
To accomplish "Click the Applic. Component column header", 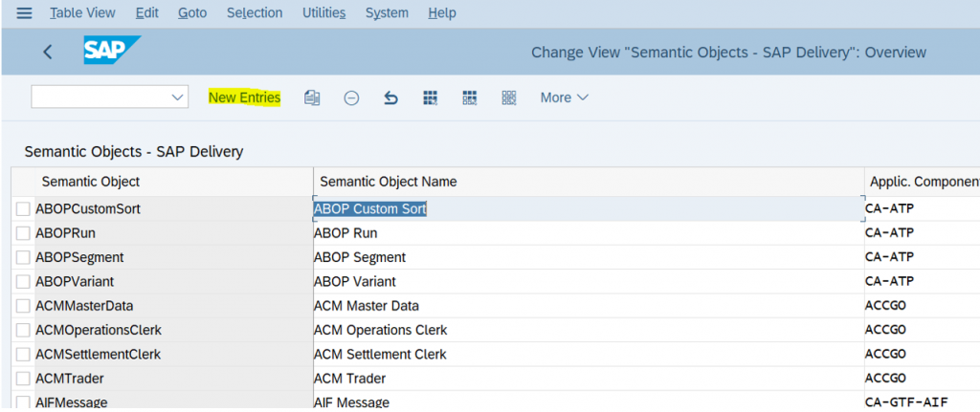I will coord(924,182).
